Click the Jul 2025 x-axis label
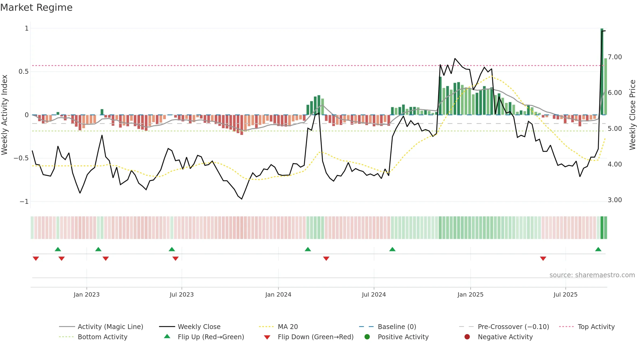The width and height of the screenshot is (644, 362). point(565,294)
